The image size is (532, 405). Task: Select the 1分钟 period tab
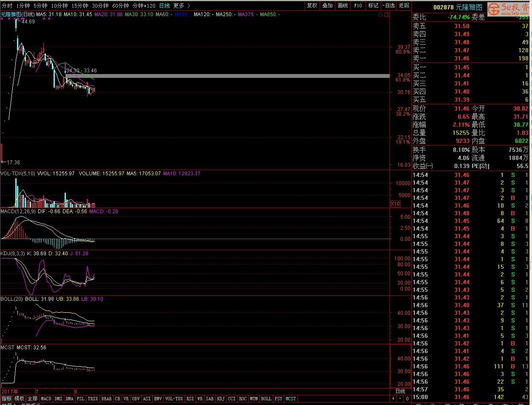pos(23,6)
